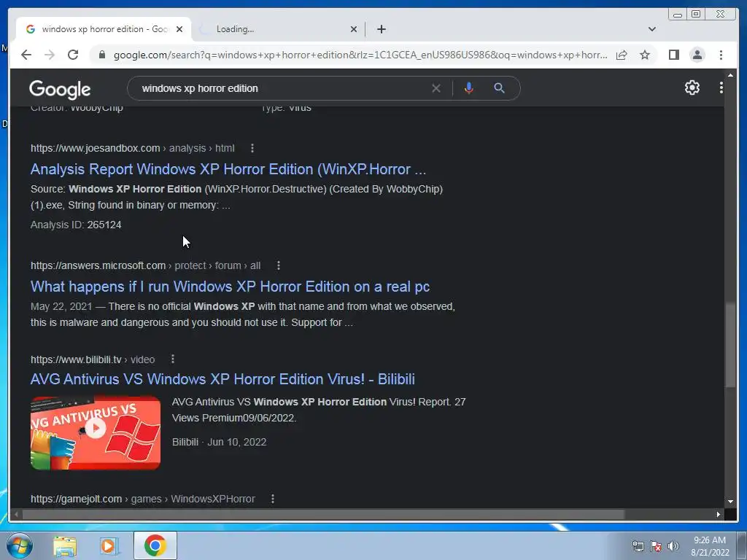Close the Loading tab
This screenshot has height=560, width=747.
354,29
